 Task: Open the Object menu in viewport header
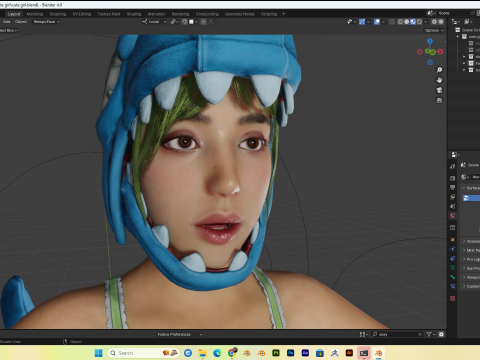pos(21,22)
